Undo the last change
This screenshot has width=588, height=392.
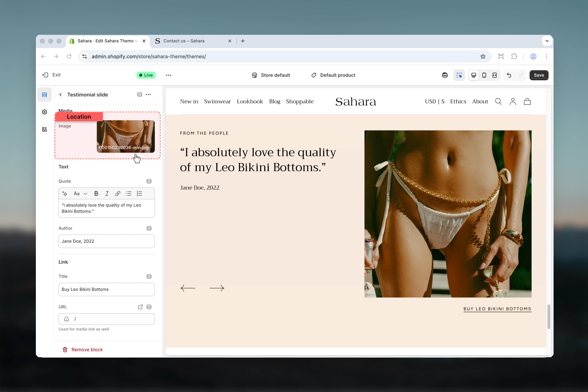click(x=509, y=75)
